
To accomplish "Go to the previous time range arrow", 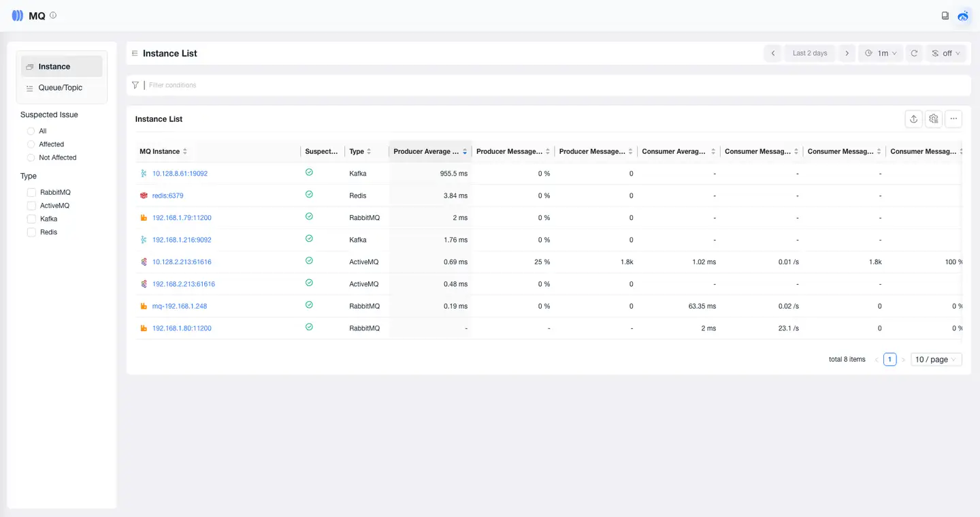I will (773, 53).
